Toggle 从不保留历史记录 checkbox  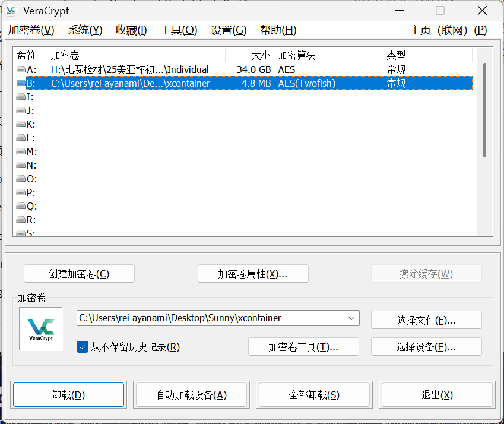[x=83, y=347]
